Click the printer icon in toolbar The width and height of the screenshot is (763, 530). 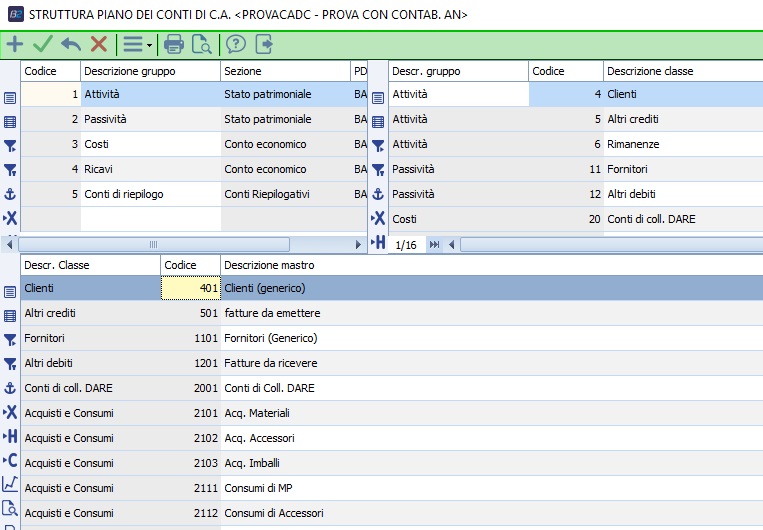tap(174, 44)
